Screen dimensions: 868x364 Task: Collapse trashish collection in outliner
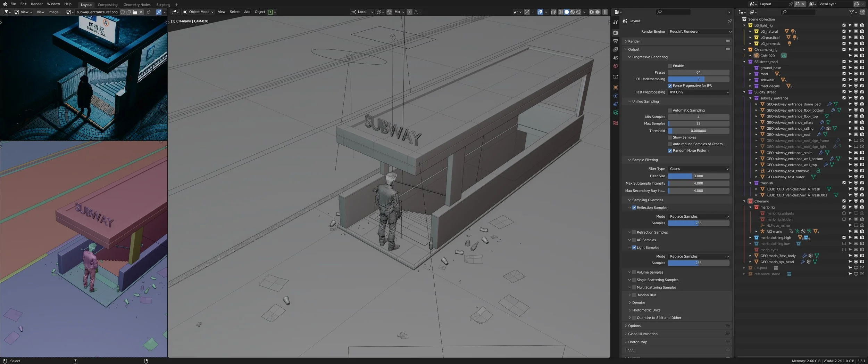point(750,183)
